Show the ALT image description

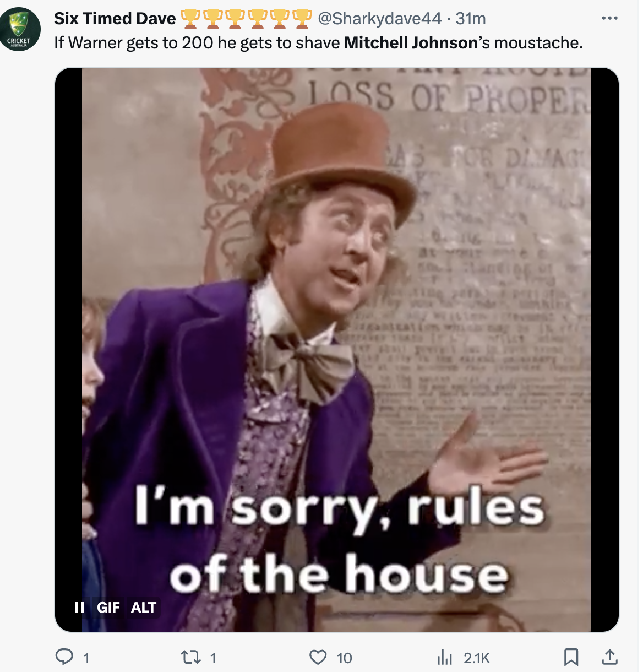click(144, 608)
